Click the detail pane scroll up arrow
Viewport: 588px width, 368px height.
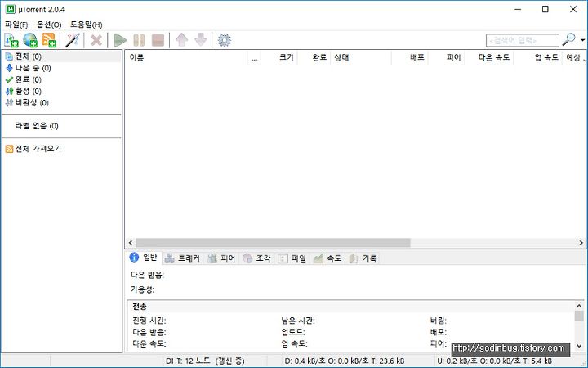[579, 306]
